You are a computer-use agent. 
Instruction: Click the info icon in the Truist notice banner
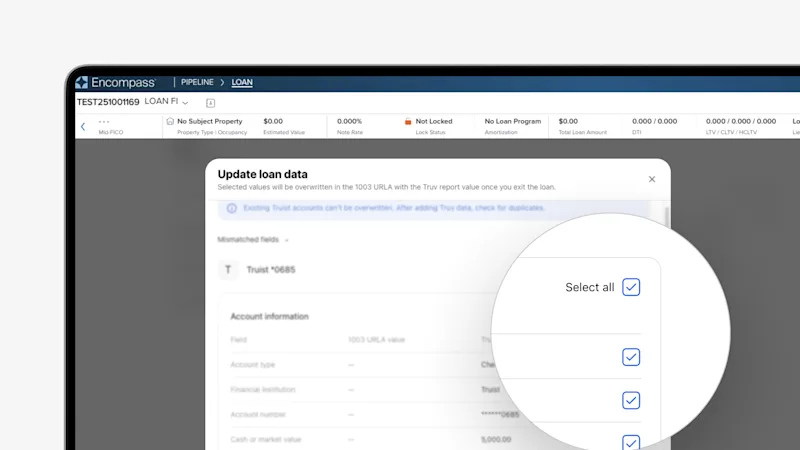click(x=232, y=208)
